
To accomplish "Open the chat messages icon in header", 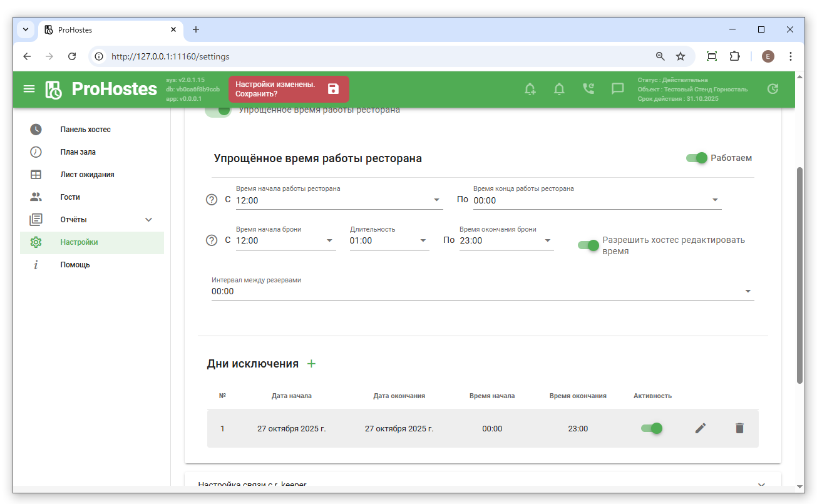I will (618, 89).
